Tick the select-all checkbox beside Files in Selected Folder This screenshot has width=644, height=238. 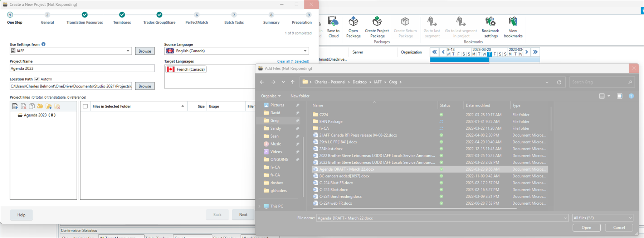click(x=85, y=106)
